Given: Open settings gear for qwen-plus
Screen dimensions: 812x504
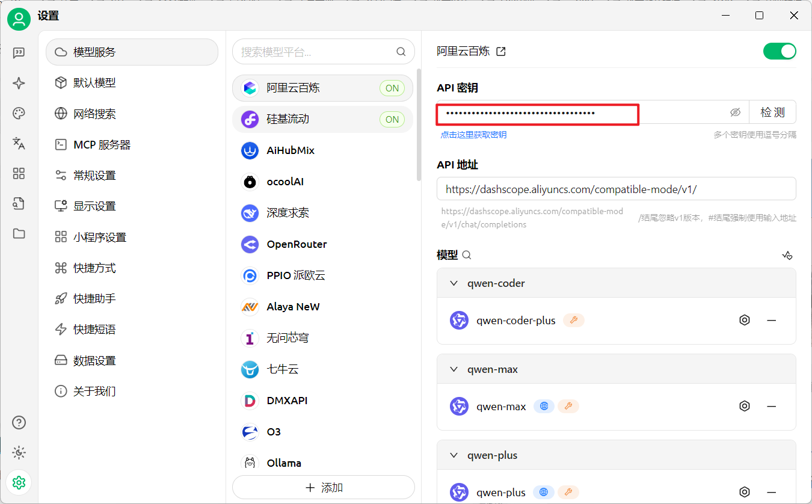Looking at the screenshot, I should pyautogui.click(x=745, y=493).
